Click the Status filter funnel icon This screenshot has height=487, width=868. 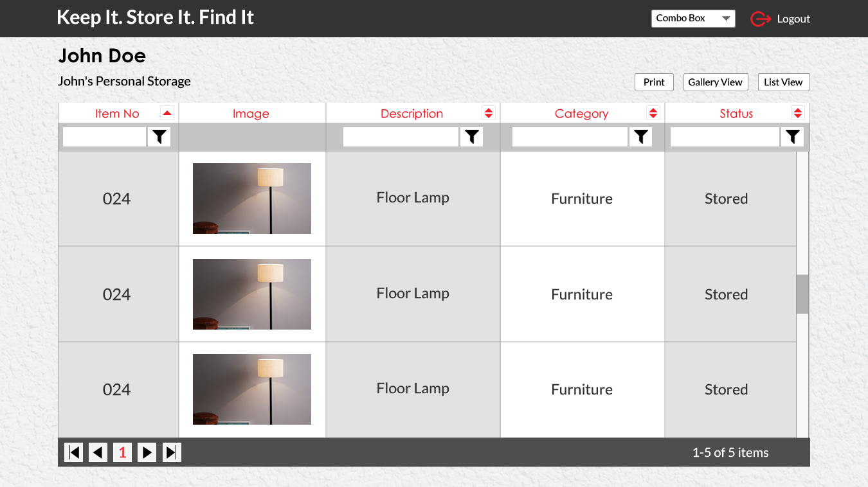pyautogui.click(x=793, y=137)
